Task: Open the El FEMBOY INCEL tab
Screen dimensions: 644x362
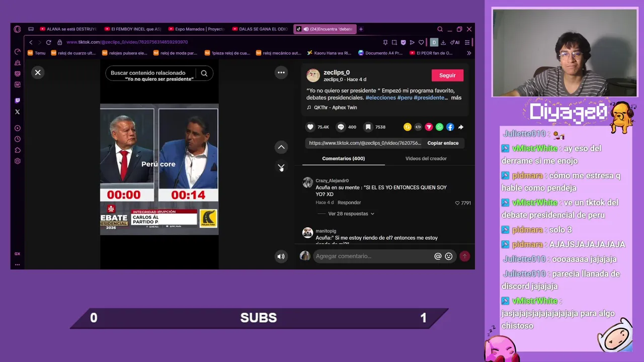Action: (132, 29)
